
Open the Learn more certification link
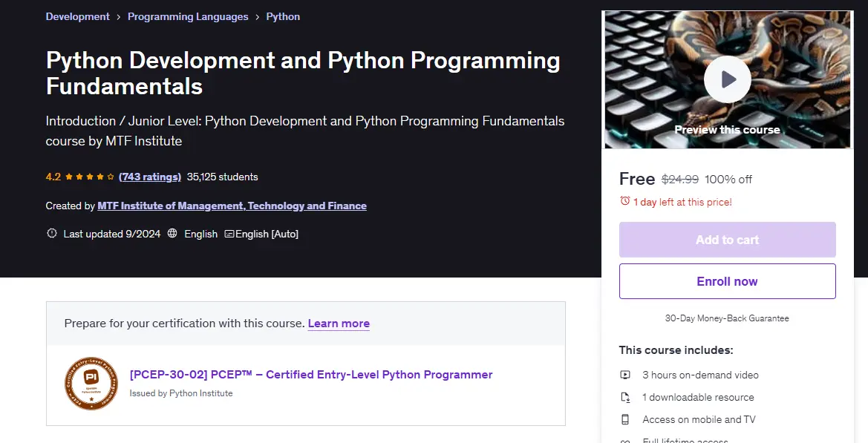click(339, 324)
